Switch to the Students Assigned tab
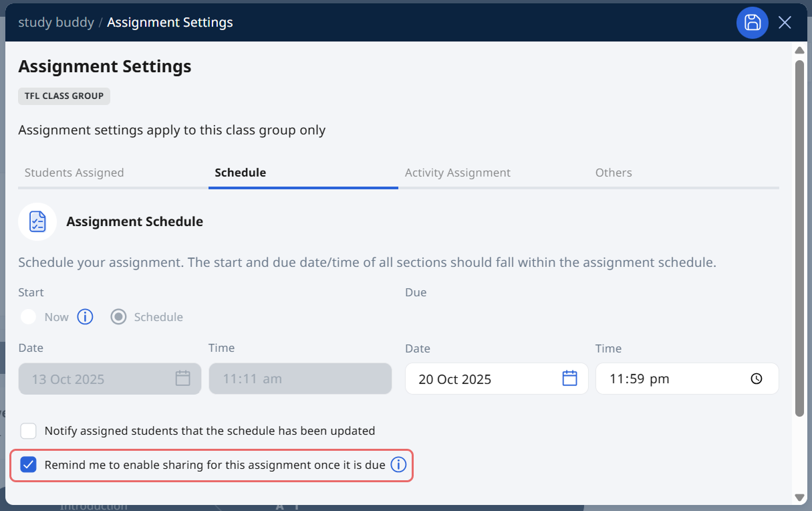This screenshot has height=511, width=812. click(x=74, y=173)
